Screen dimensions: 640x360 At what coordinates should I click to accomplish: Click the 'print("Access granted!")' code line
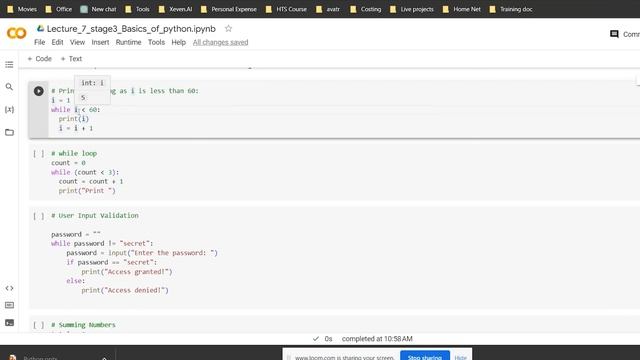coord(127,272)
